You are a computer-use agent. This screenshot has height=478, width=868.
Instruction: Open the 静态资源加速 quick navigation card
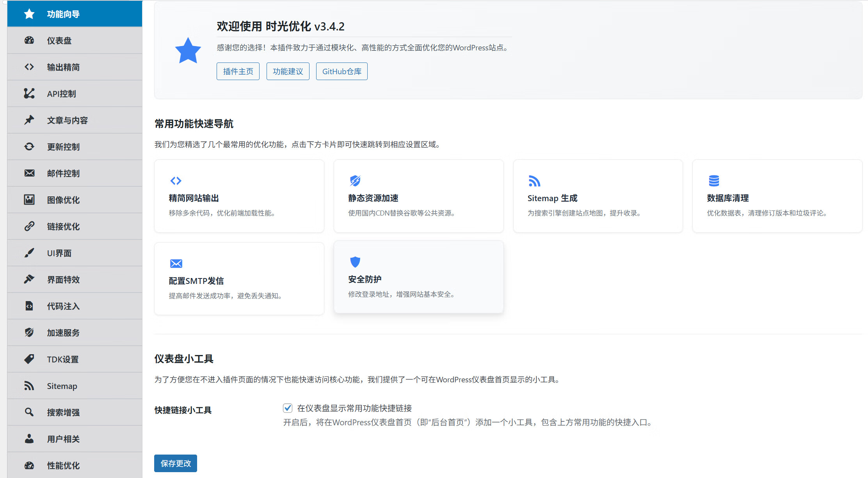click(418, 196)
